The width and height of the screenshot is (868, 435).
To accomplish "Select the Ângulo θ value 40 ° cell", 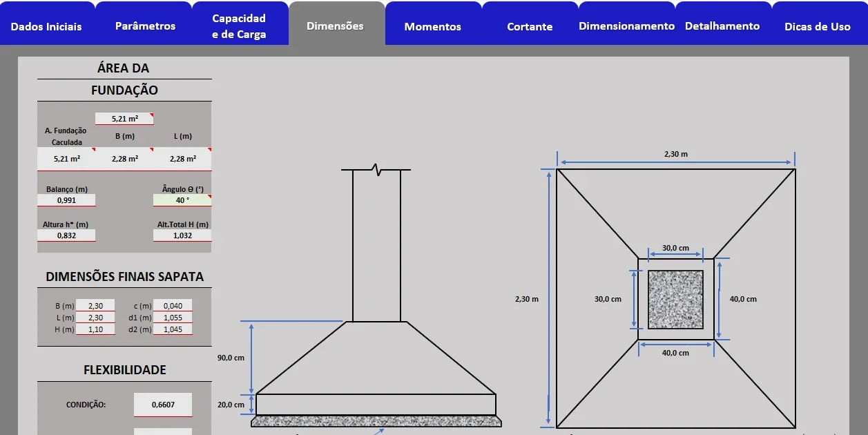I will click(x=182, y=200).
